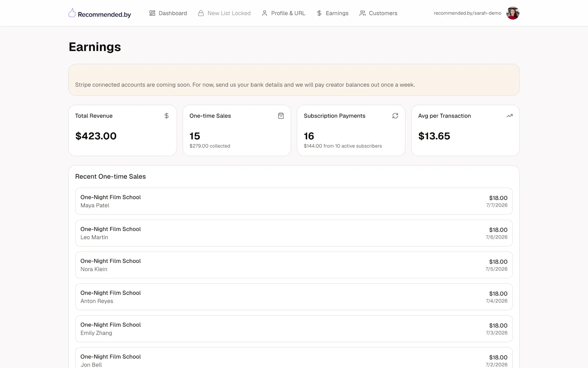The height and width of the screenshot is (368, 588).
Task: Click the Recommended.by thumbs-up logo
Action: click(72, 13)
